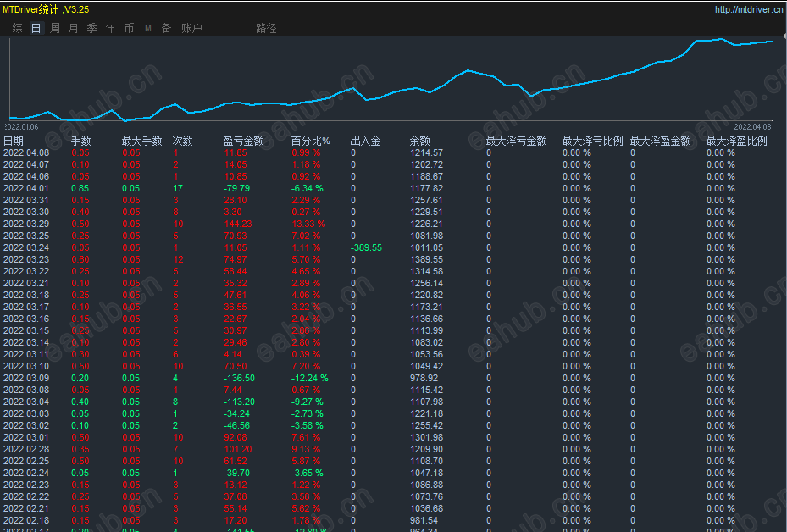Viewport: 787px width, 532px height.
Task: Click the 日期 column header
Action: [14, 141]
